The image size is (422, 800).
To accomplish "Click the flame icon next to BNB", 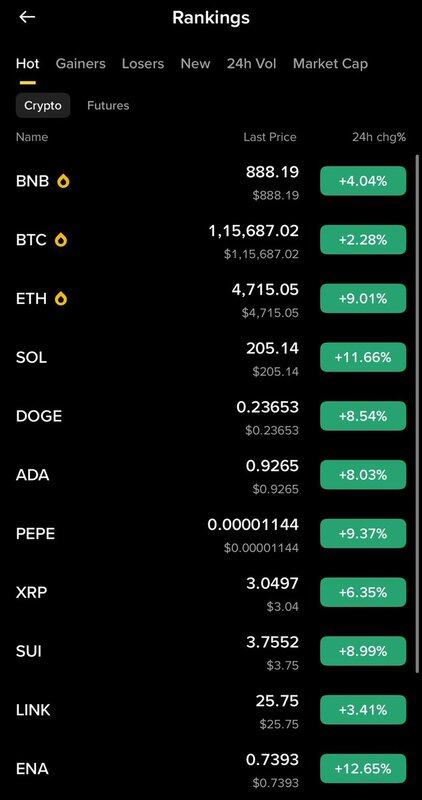I will (x=63, y=181).
